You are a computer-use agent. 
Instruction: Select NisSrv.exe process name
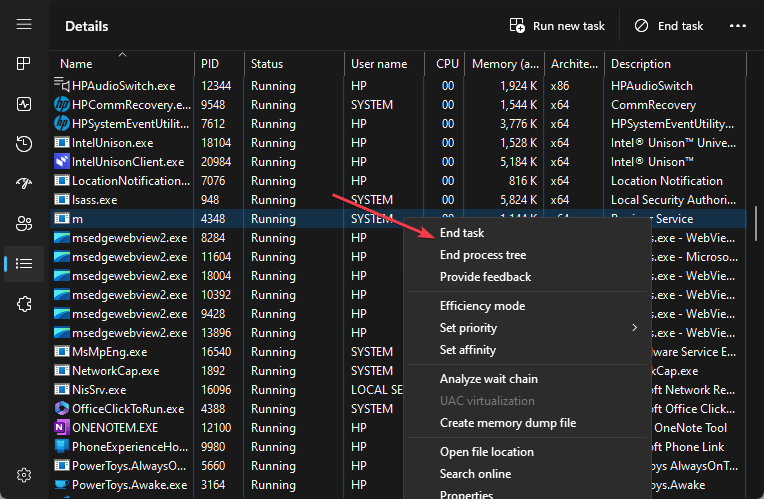[x=99, y=390]
